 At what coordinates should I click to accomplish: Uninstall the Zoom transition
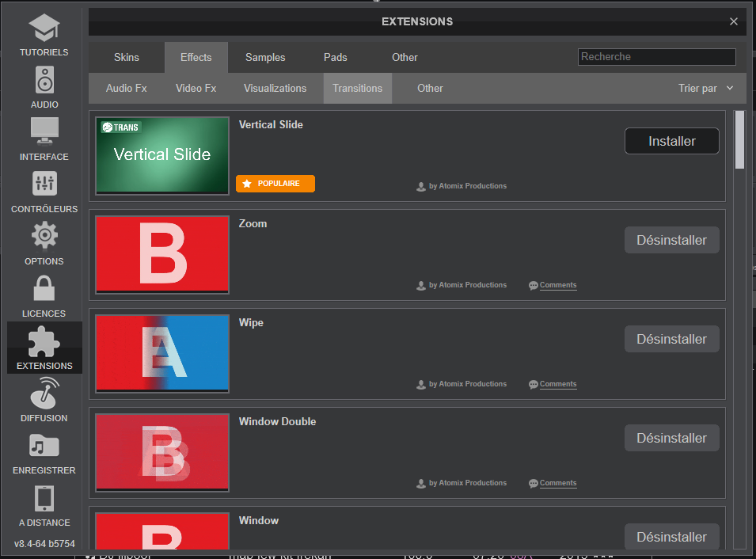(671, 240)
